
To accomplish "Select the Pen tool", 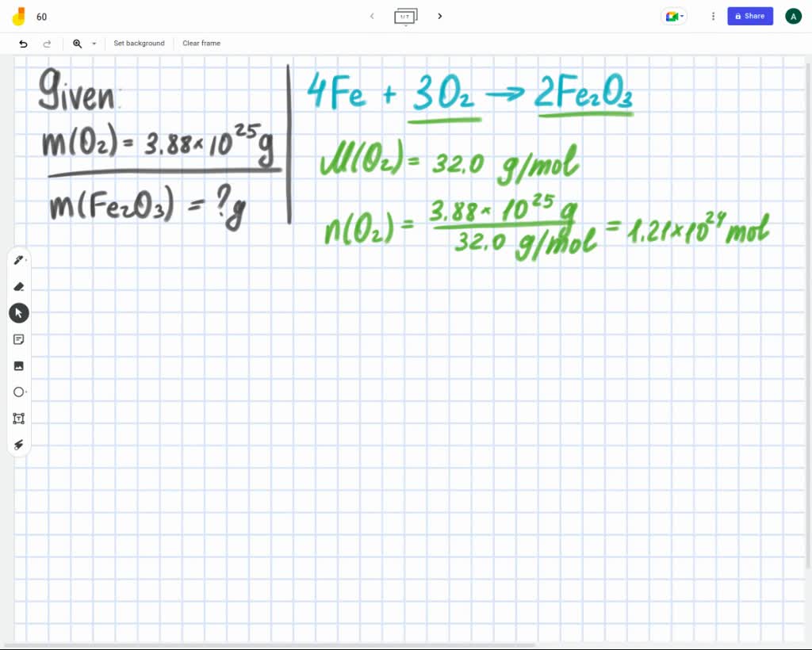I will 18,259.
